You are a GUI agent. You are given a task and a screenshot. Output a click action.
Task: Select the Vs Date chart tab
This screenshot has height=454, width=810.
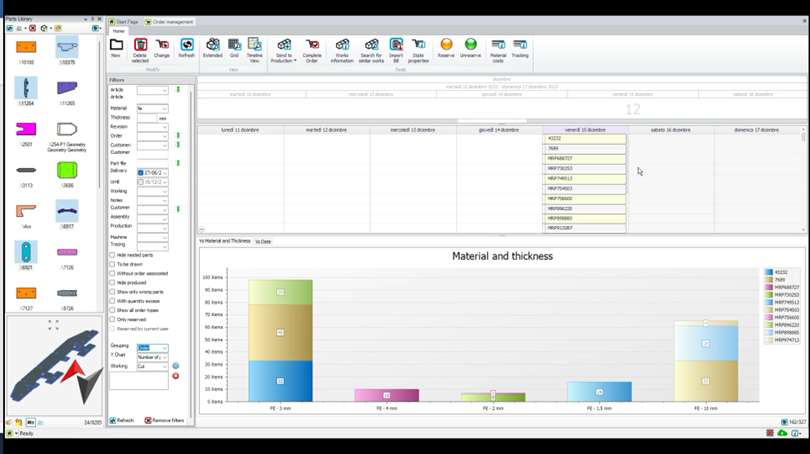coord(263,241)
